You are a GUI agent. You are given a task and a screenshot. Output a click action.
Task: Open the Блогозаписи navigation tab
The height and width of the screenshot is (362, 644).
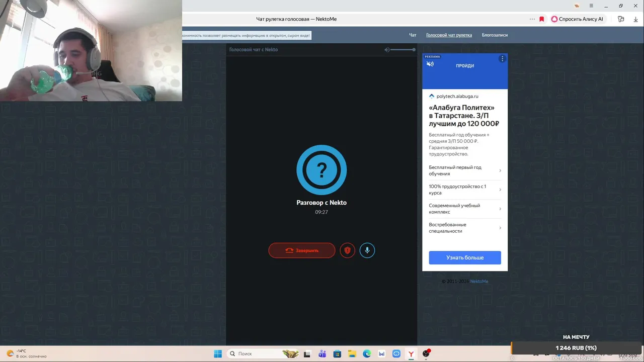pyautogui.click(x=495, y=35)
